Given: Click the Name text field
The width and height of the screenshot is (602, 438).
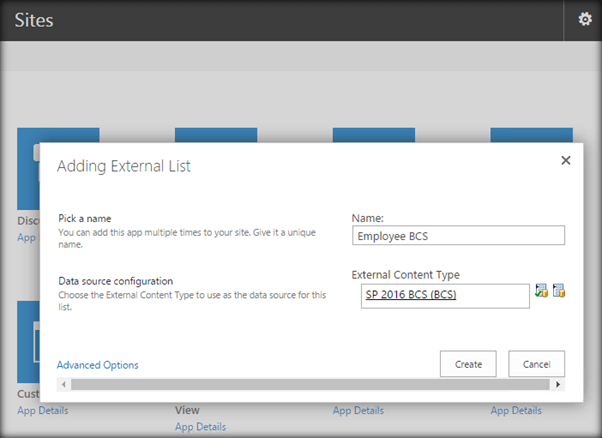Looking at the screenshot, I should [458, 235].
